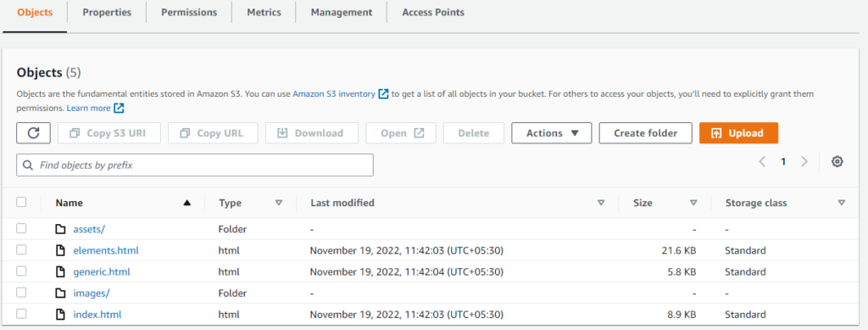Switch to the Objects tab
The height and width of the screenshot is (330, 868).
pyautogui.click(x=35, y=12)
